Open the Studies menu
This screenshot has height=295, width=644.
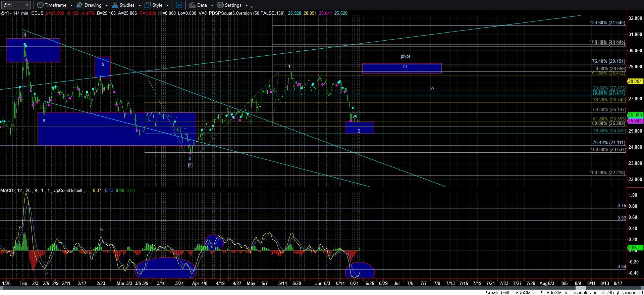click(x=127, y=5)
